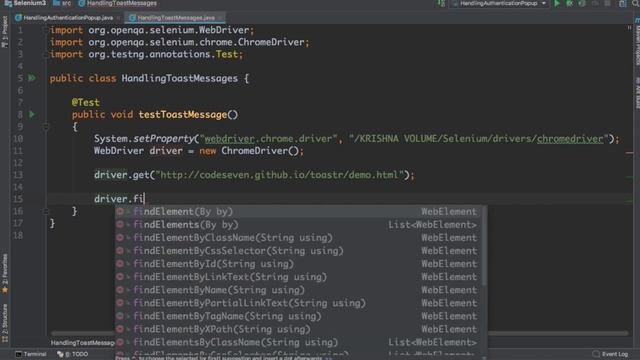Click the Selenium3 project breadcrumb
Screen dimensions: 640x360
point(25,3)
